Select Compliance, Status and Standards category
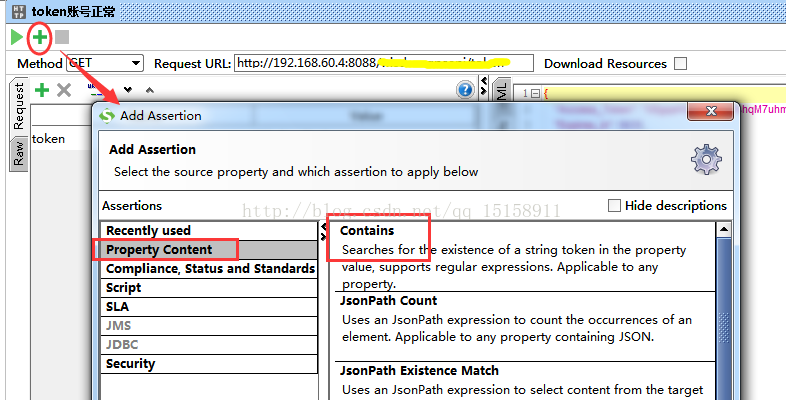 [209, 269]
